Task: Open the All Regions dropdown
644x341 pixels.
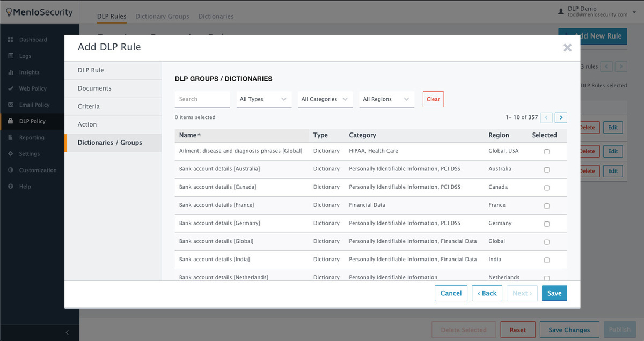Action: click(x=387, y=99)
